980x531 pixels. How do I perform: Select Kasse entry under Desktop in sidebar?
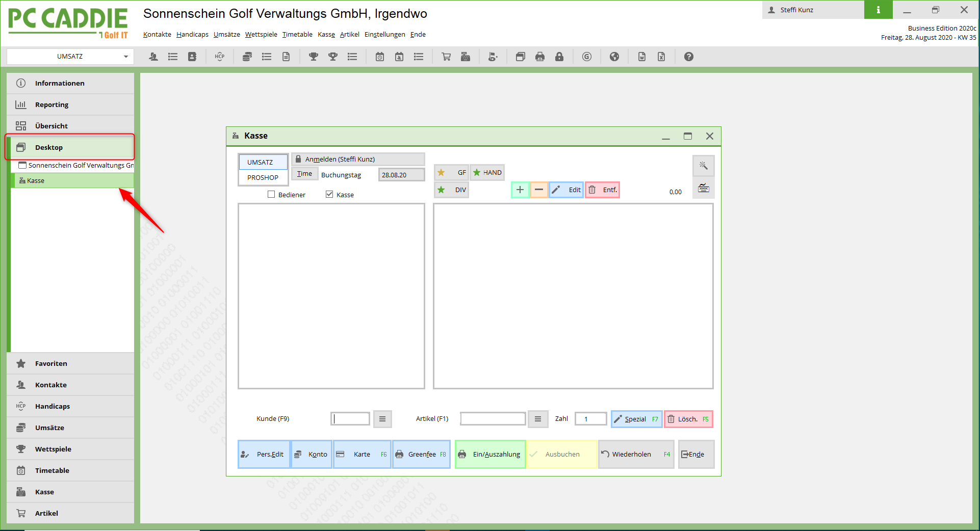[73, 180]
